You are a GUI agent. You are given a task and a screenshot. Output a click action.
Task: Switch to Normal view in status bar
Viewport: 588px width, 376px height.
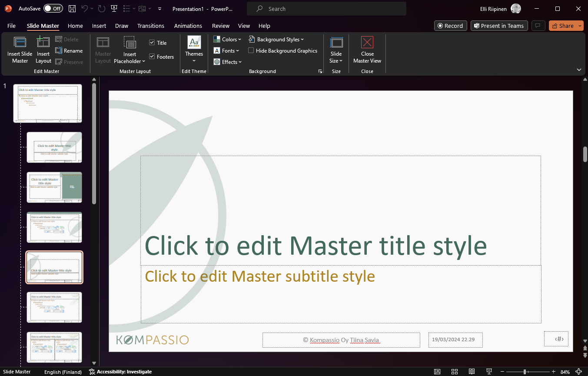[437, 372]
